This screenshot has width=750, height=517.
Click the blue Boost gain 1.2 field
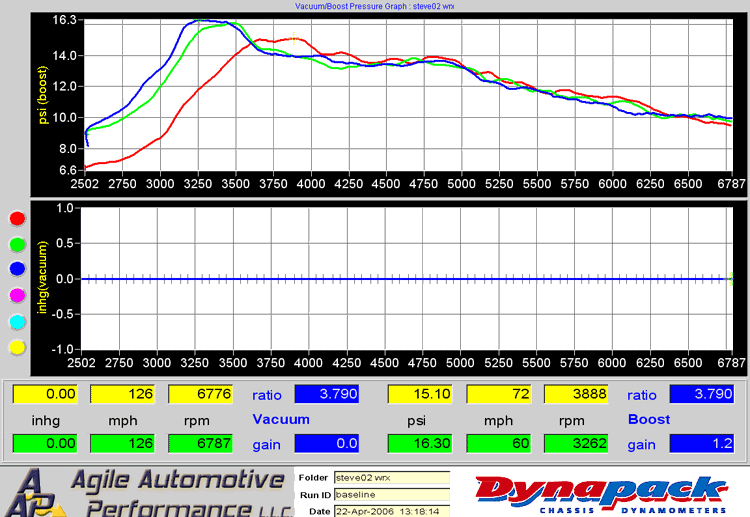tap(702, 443)
